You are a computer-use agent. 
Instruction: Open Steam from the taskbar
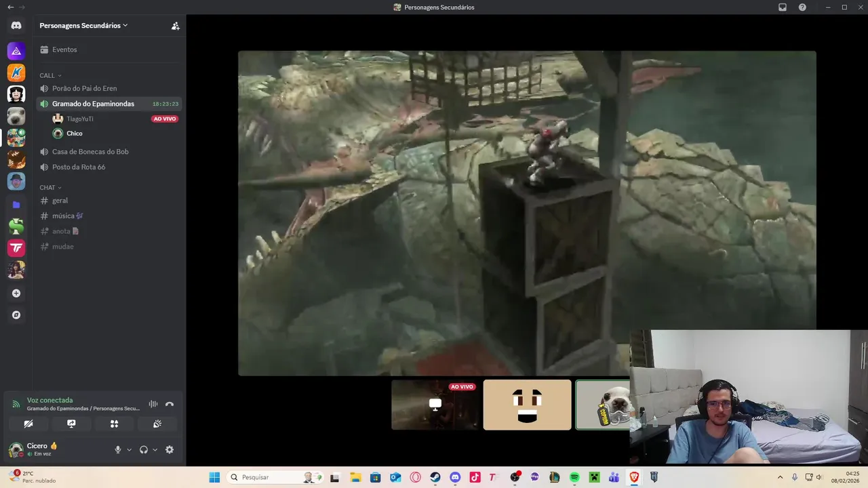click(435, 477)
